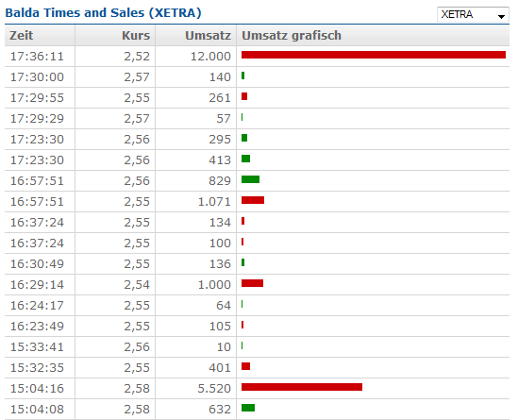This screenshot has width=518, height=420.
Task: Select the volume 140
Action: coord(220,77)
